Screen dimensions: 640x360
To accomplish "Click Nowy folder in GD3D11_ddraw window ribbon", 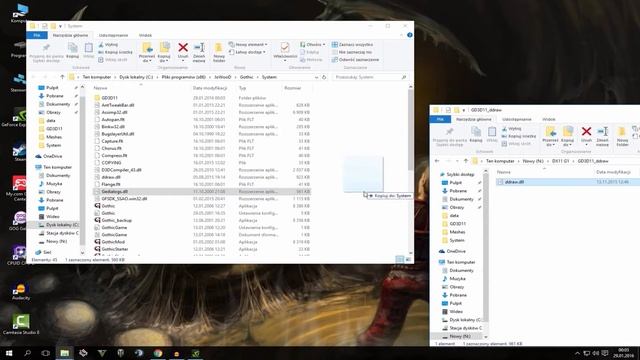I will pos(622,136).
